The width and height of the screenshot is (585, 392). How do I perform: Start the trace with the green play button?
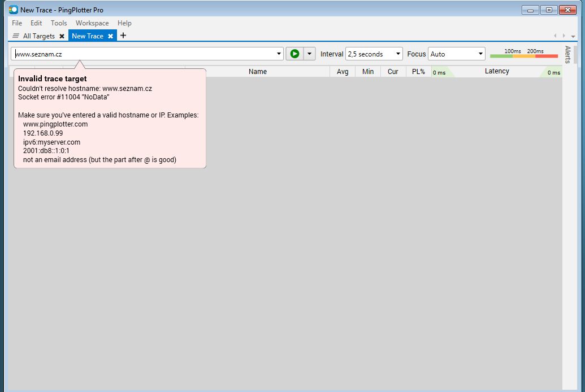(294, 54)
